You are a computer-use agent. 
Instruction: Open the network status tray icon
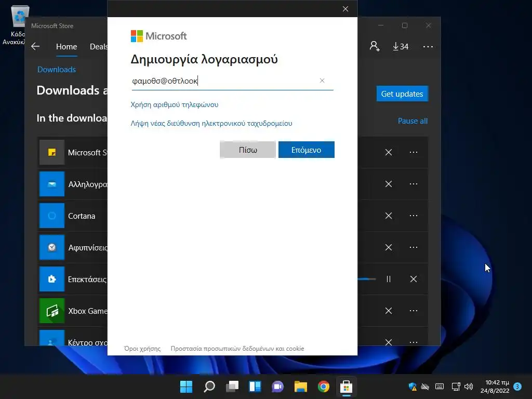(x=456, y=387)
